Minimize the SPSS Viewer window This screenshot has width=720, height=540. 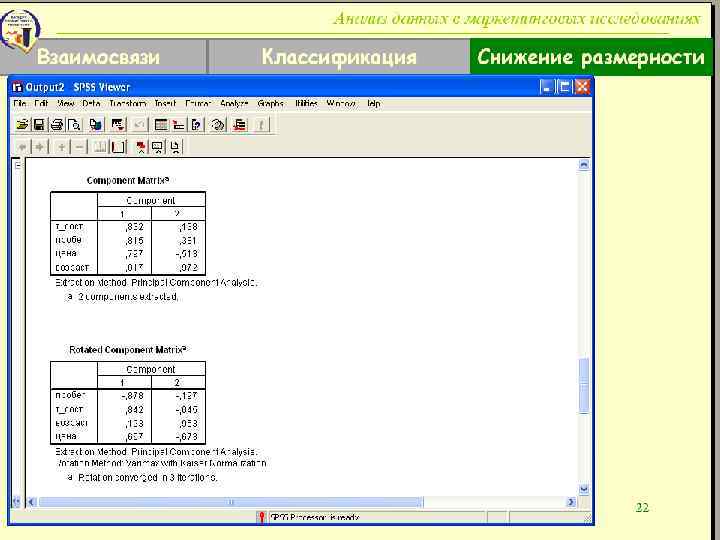tap(546, 87)
